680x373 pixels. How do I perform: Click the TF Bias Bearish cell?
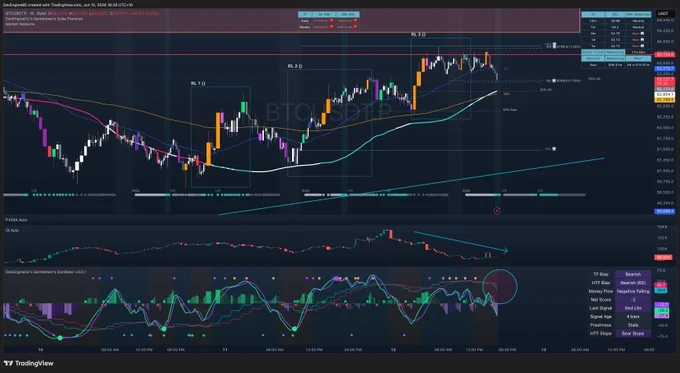click(633, 274)
